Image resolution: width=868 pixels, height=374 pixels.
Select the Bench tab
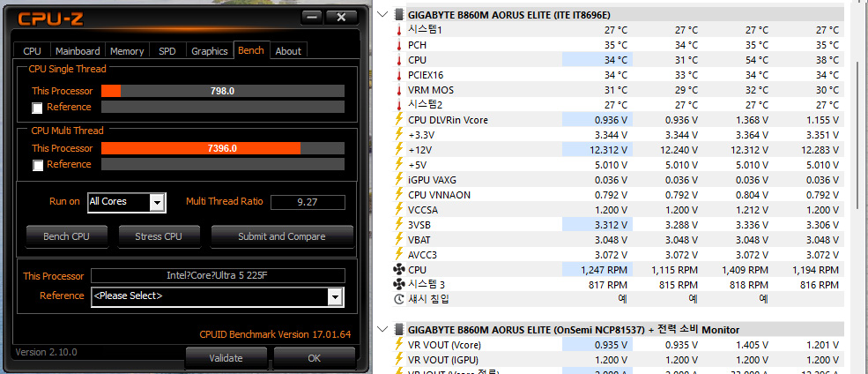(x=251, y=50)
